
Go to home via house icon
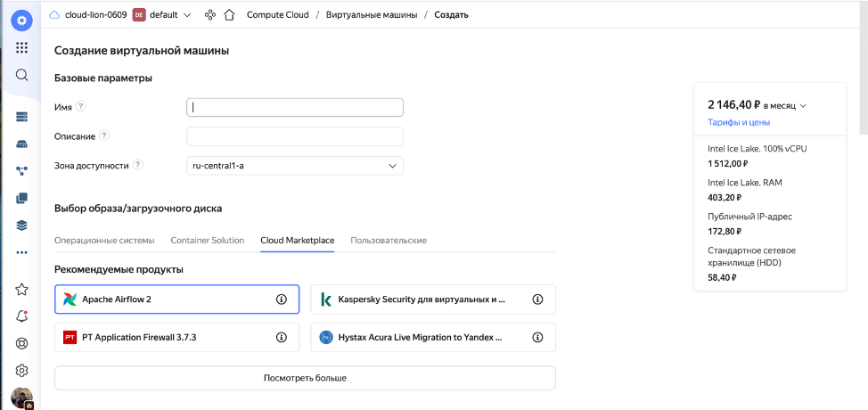click(x=229, y=15)
